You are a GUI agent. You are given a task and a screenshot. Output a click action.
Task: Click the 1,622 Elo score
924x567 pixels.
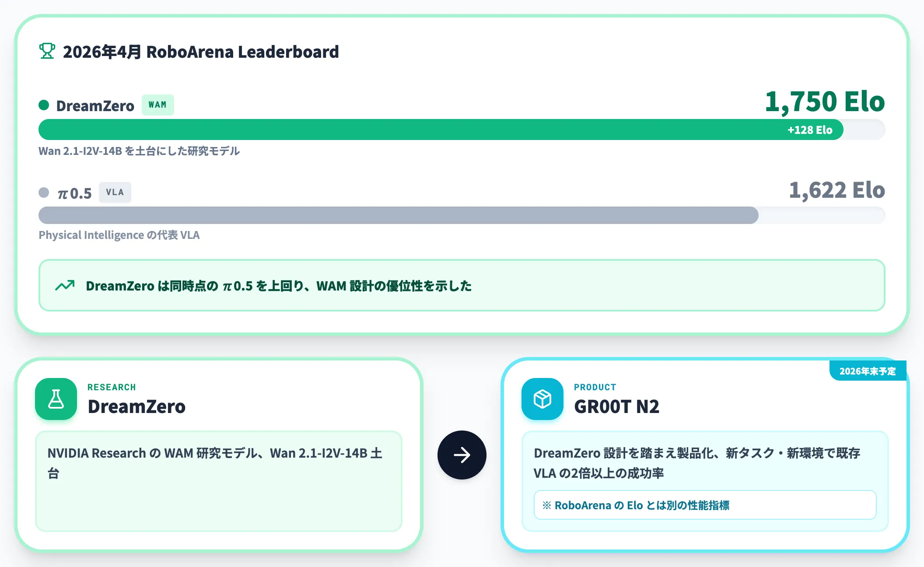837,190
